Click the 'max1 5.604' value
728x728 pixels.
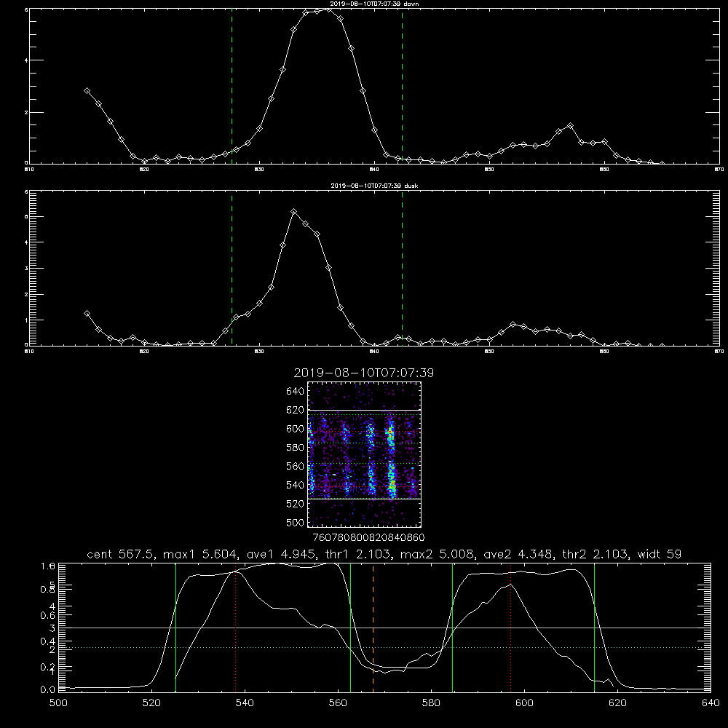click(x=201, y=554)
